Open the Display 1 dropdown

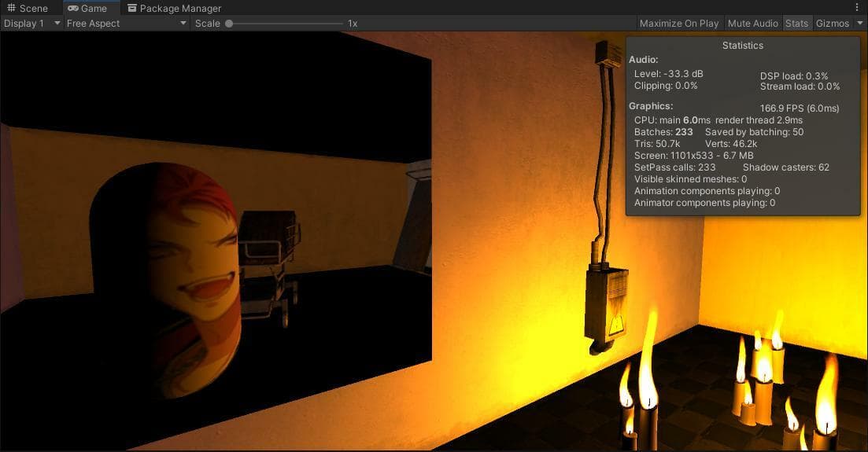[31, 24]
